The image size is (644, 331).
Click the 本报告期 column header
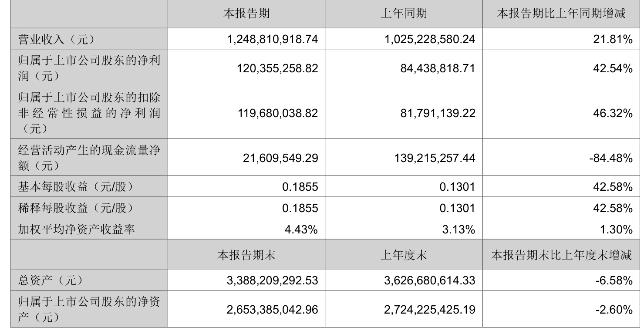(x=246, y=14)
